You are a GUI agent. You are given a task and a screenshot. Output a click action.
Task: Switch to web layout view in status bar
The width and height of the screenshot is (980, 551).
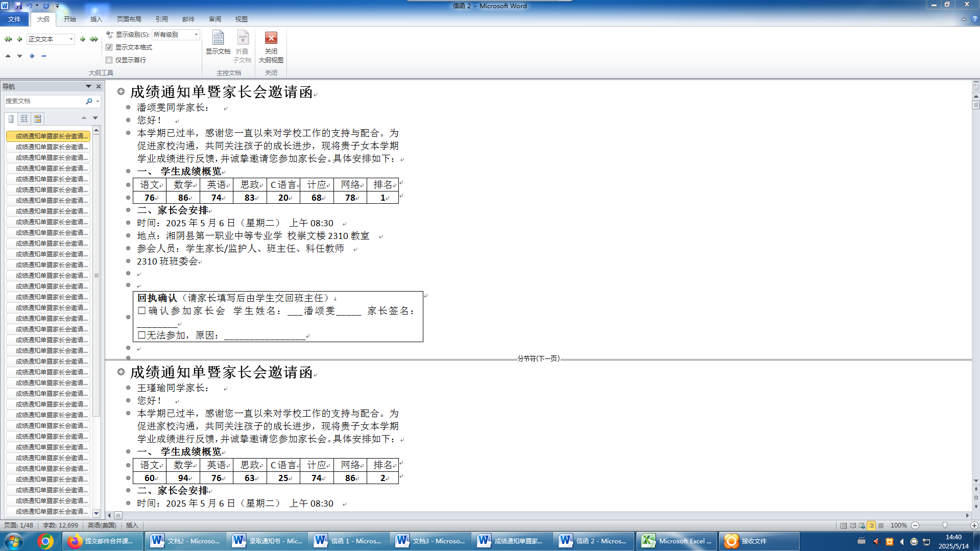[x=862, y=525]
